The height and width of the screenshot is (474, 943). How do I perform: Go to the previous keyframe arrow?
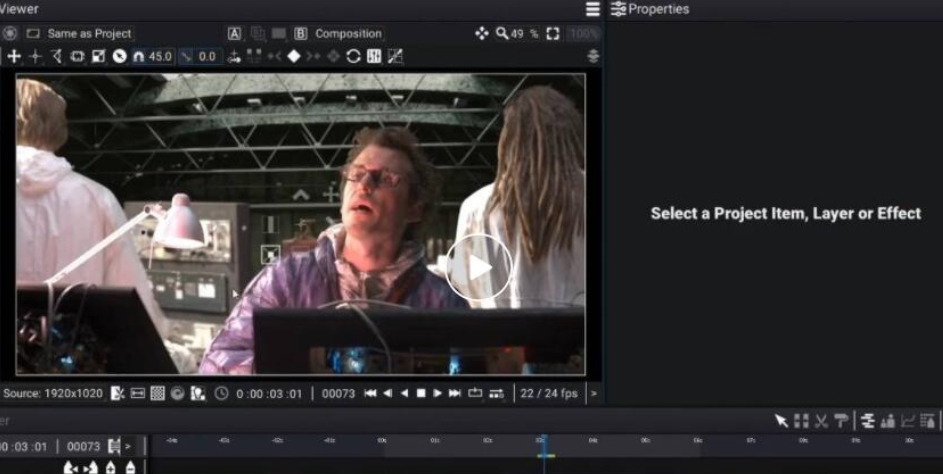click(x=274, y=57)
